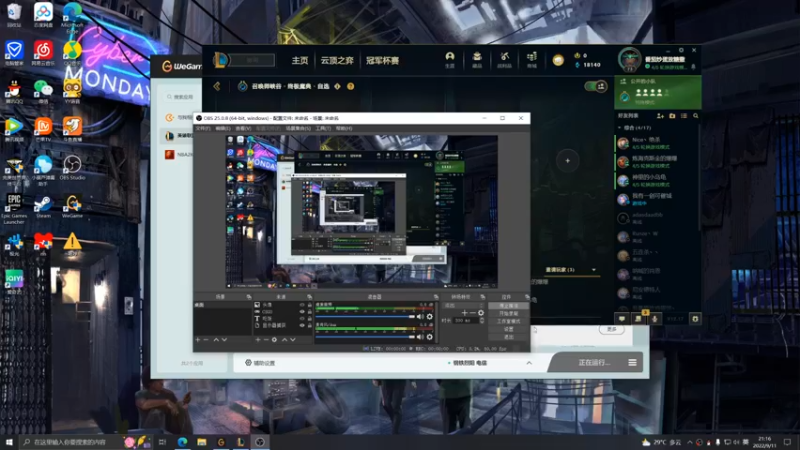Toggle visibility eye of the text source

(x=302, y=318)
